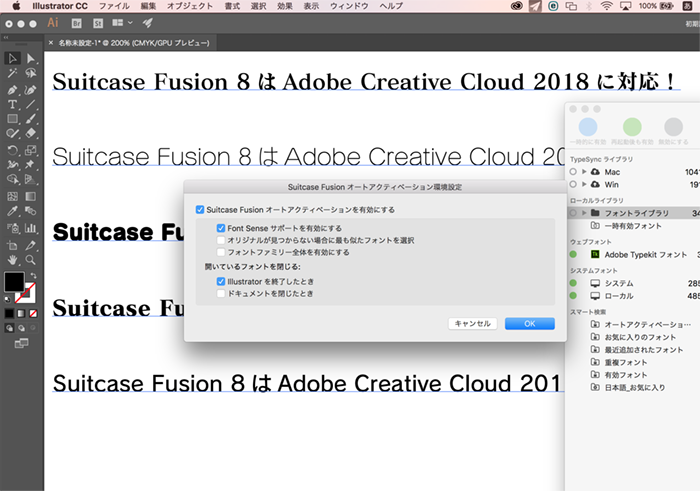Select the Eyedropper tool
The height and width of the screenshot is (491, 700).
pyautogui.click(x=12, y=211)
